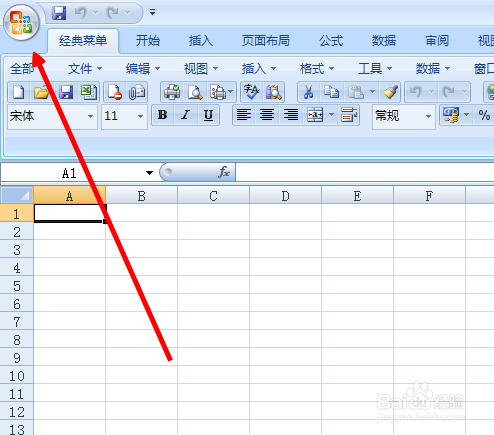494x435 pixels.
Task: Open the font size 11 dropdown
Action: (x=140, y=116)
